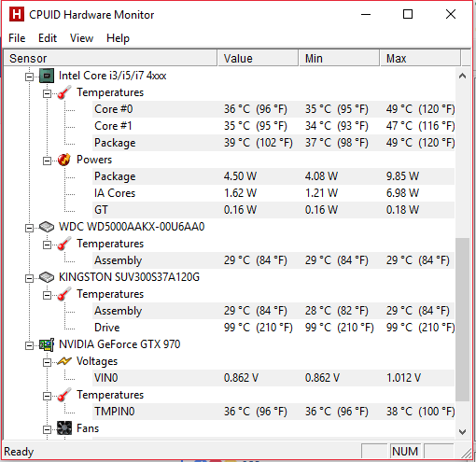
Task: Click the thermometer icon under KINGSTON drive
Action: pyautogui.click(x=64, y=294)
